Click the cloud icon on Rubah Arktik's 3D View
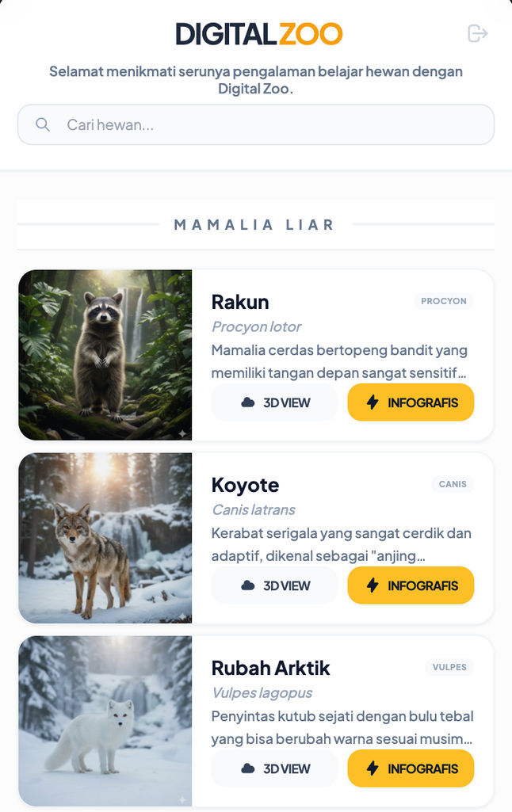Viewport: 512px width, 812px height. coord(248,768)
